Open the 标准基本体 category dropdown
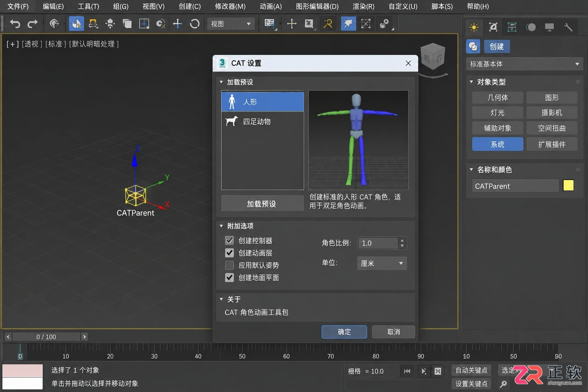588x392 pixels. (524, 64)
